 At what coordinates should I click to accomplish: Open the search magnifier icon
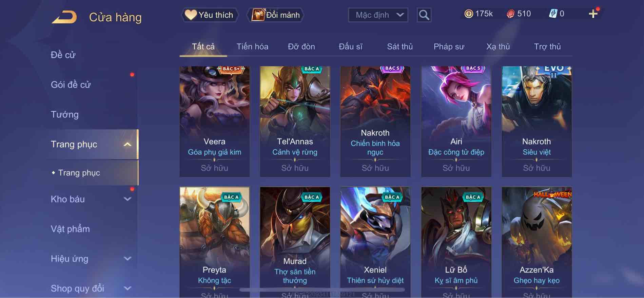(x=424, y=15)
